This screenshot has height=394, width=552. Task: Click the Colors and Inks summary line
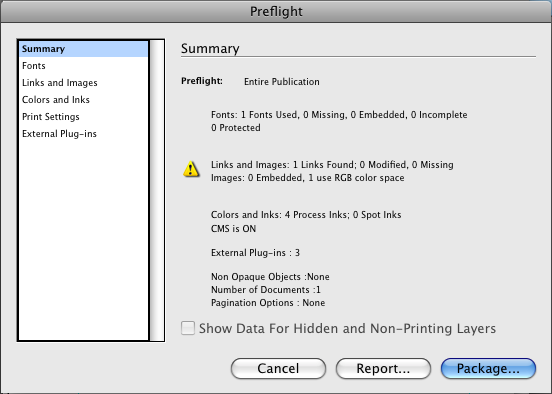(x=306, y=215)
